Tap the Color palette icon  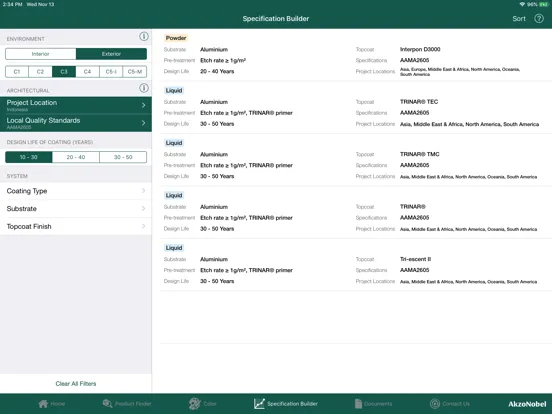tap(195, 403)
